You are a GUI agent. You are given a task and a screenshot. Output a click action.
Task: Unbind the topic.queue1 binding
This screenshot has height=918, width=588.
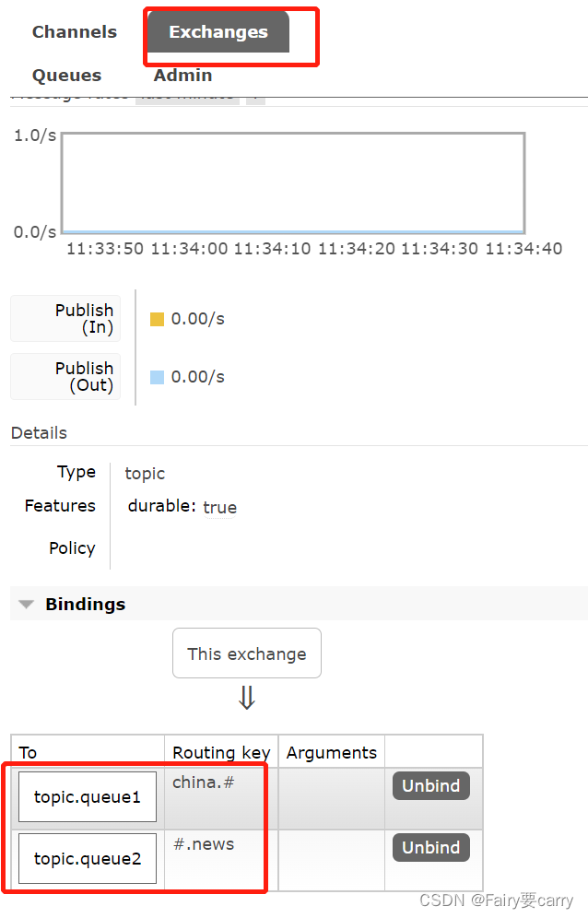pyautogui.click(x=430, y=786)
